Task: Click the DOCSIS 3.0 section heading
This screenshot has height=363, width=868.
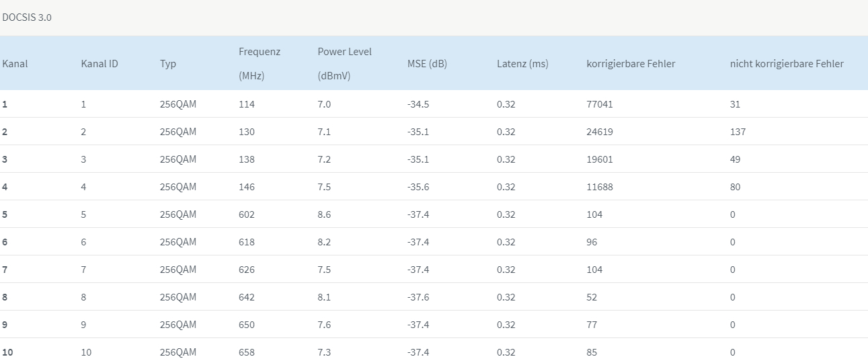Action: tap(27, 17)
